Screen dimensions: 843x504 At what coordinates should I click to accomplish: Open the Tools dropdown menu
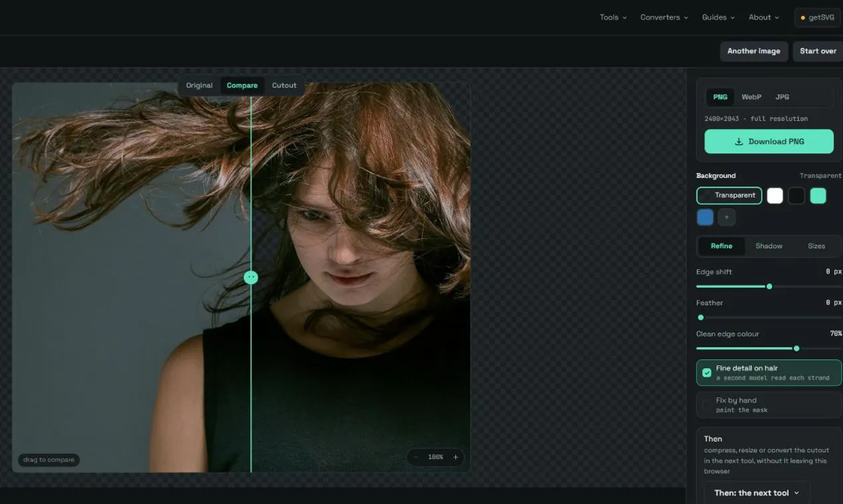coord(613,17)
